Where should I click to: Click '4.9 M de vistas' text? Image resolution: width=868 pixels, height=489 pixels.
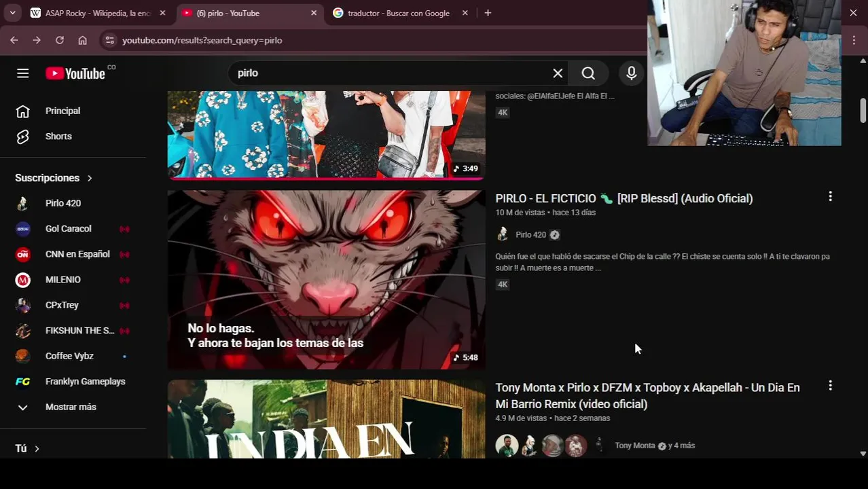pos(521,418)
